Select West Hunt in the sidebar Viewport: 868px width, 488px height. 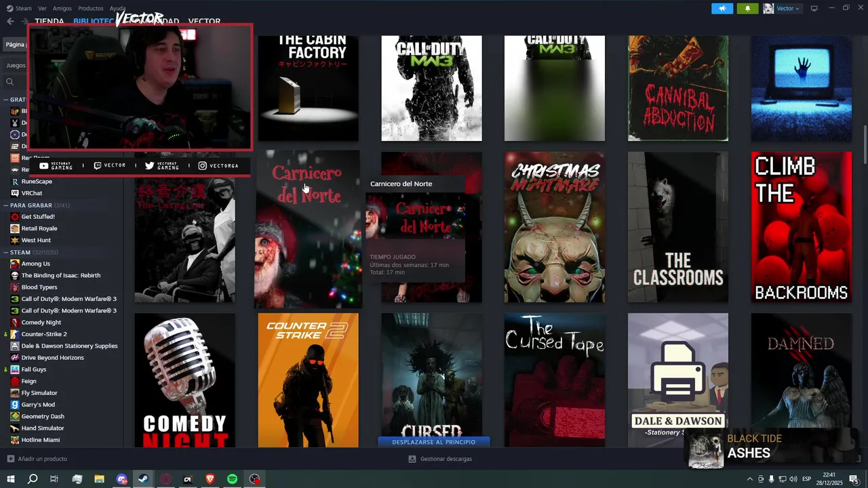(x=36, y=240)
